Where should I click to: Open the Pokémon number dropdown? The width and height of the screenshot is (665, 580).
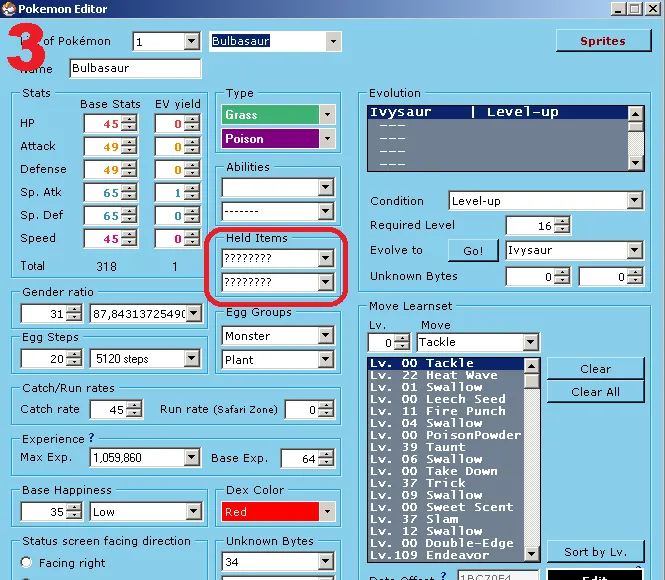[x=192, y=42]
